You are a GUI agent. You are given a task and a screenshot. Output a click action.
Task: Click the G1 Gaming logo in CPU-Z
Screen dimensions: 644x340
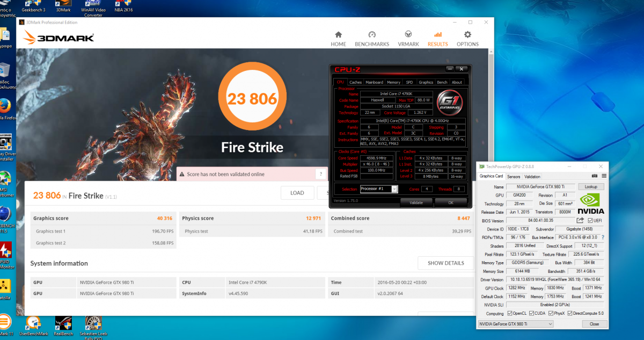449,102
